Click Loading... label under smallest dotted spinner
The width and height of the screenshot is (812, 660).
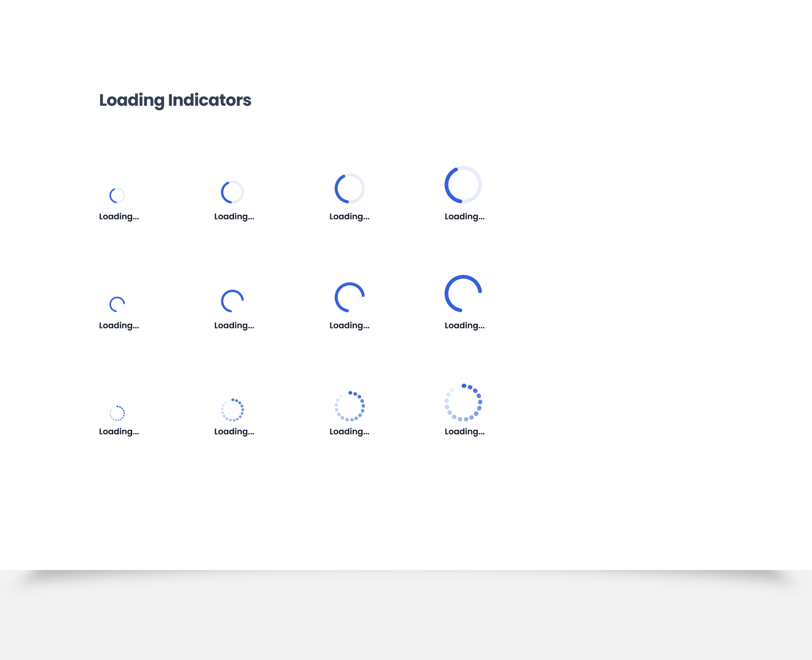pos(119,432)
